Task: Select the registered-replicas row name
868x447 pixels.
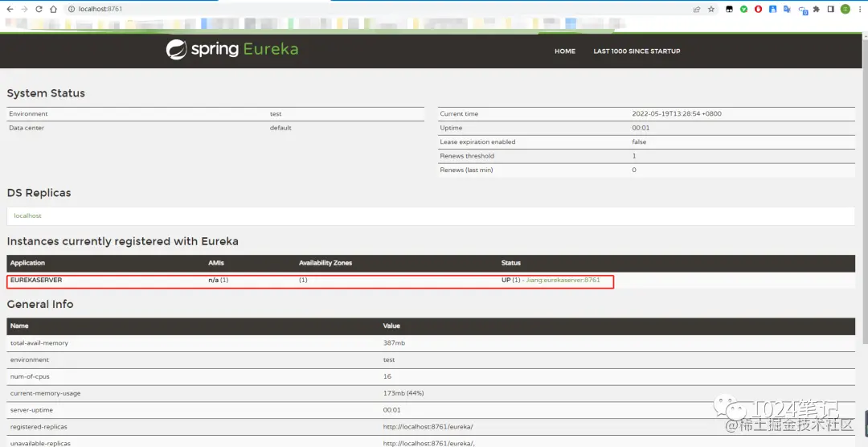Action: click(x=39, y=427)
